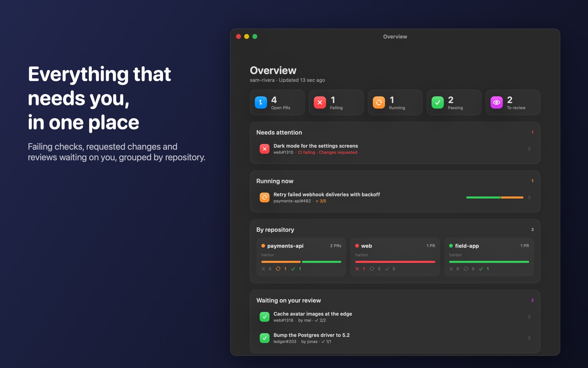This screenshot has width=588, height=368.
Task: Click the 'Needs attention' section heading
Action: [x=279, y=132]
